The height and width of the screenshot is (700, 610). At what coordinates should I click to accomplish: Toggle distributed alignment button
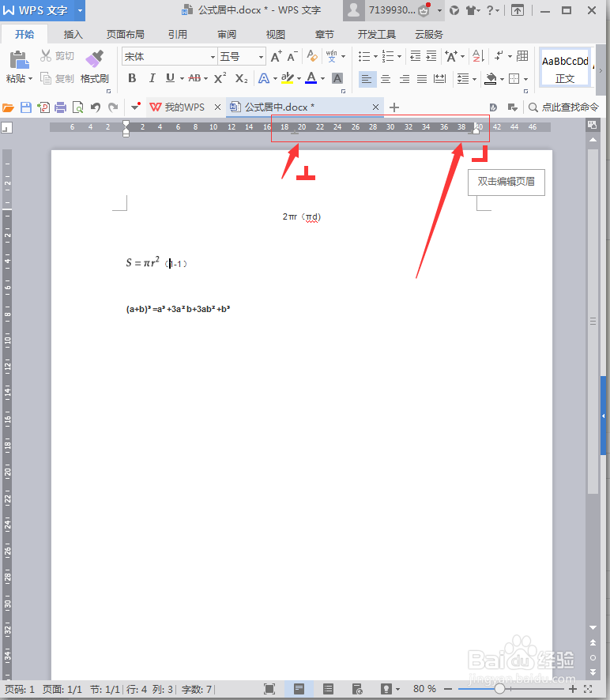[x=440, y=79]
